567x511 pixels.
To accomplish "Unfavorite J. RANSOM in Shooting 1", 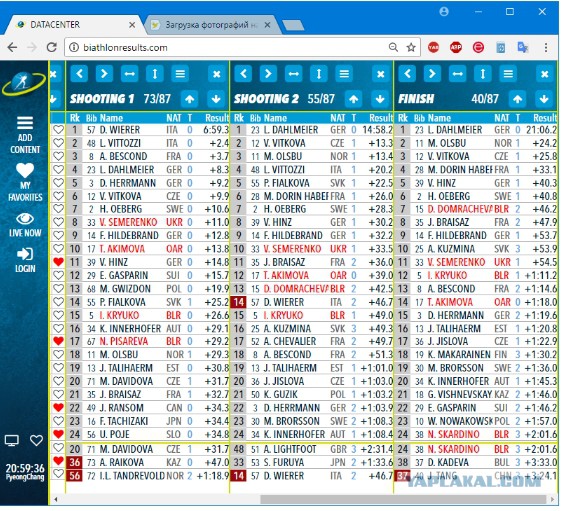I will pos(58,408).
